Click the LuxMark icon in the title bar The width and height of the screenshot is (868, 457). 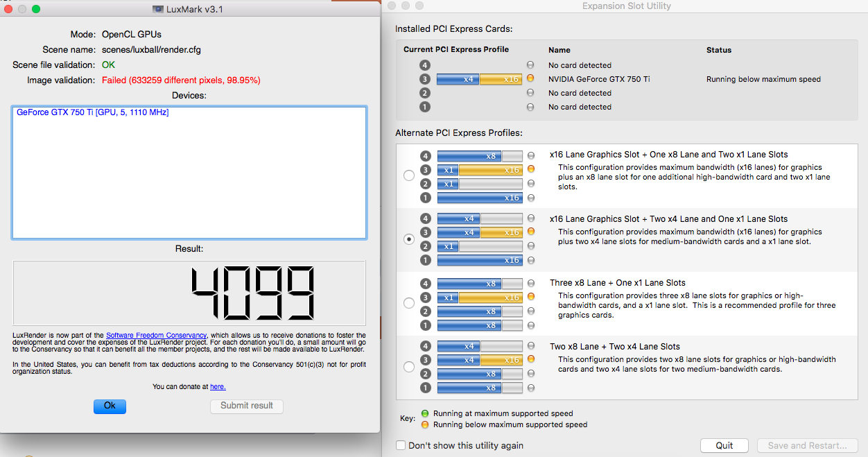[158, 9]
